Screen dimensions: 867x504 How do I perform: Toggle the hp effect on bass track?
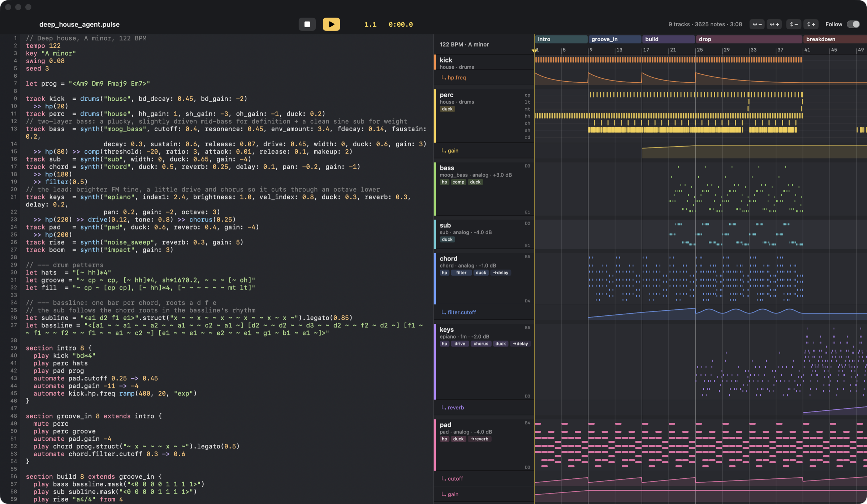coord(444,182)
